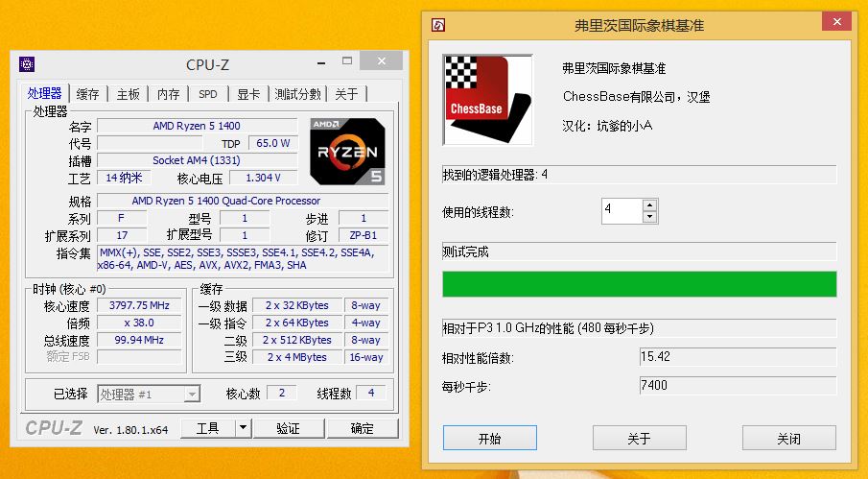
Task: Click the 倍频 value x 38.0
Action: [x=139, y=323]
